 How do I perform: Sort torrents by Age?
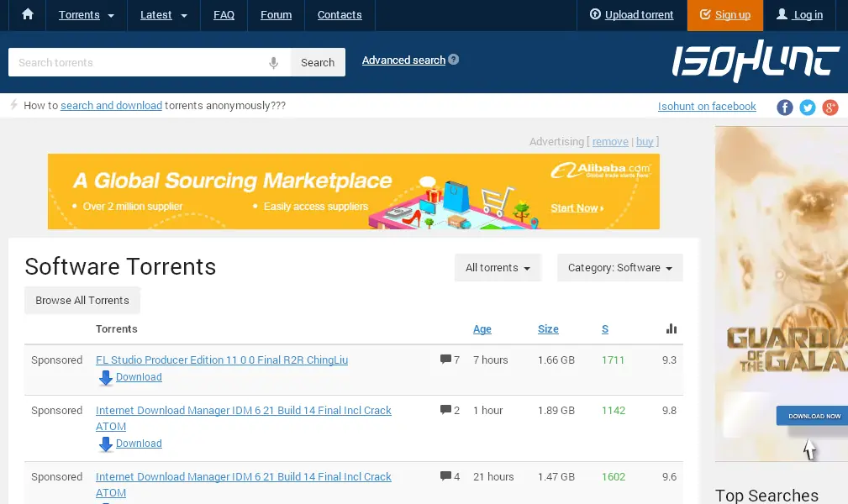pyautogui.click(x=482, y=328)
